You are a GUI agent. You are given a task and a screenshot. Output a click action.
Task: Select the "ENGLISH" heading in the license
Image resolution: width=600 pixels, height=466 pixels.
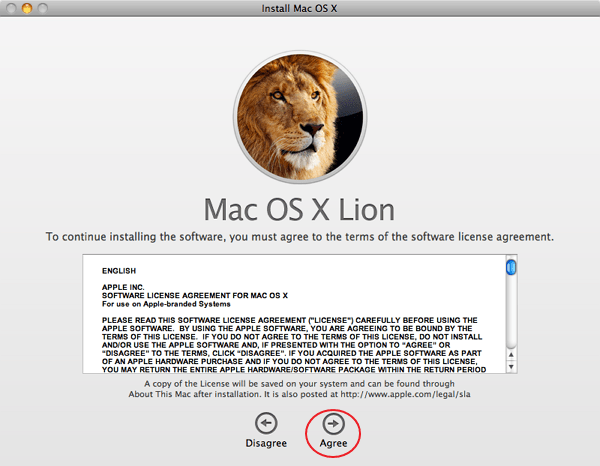click(x=119, y=271)
